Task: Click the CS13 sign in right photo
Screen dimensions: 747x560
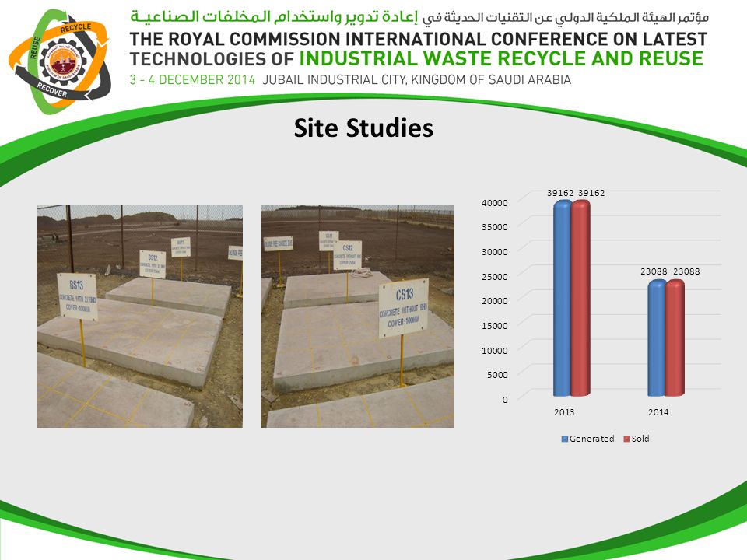Action: pos(404,309)
